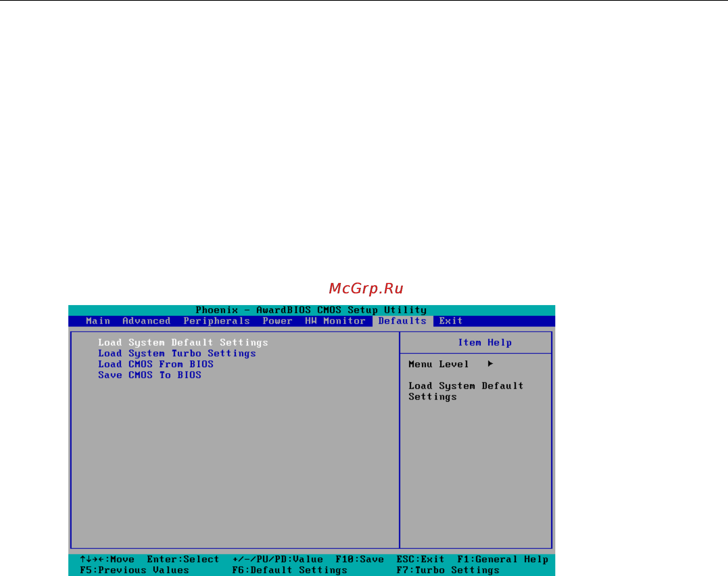Click the ESC:Exit hint
Viewport: 728px width, 576px height.
tap(421, 559)
